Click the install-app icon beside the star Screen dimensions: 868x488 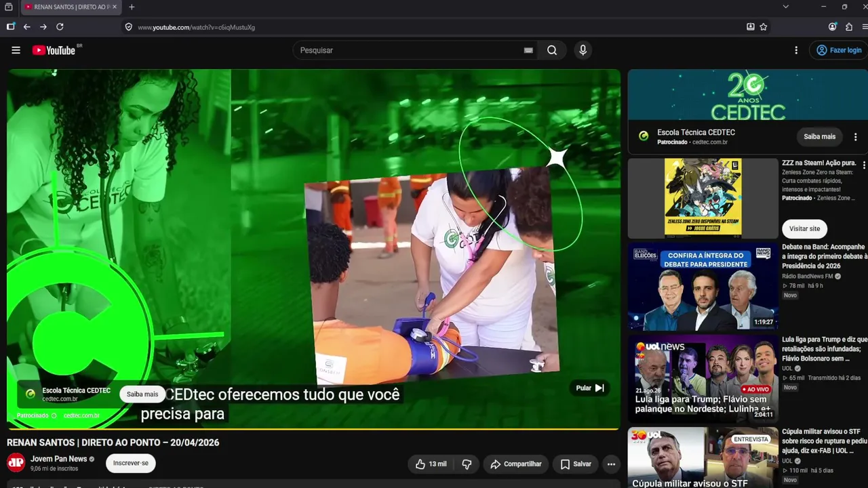pos(751,27)
